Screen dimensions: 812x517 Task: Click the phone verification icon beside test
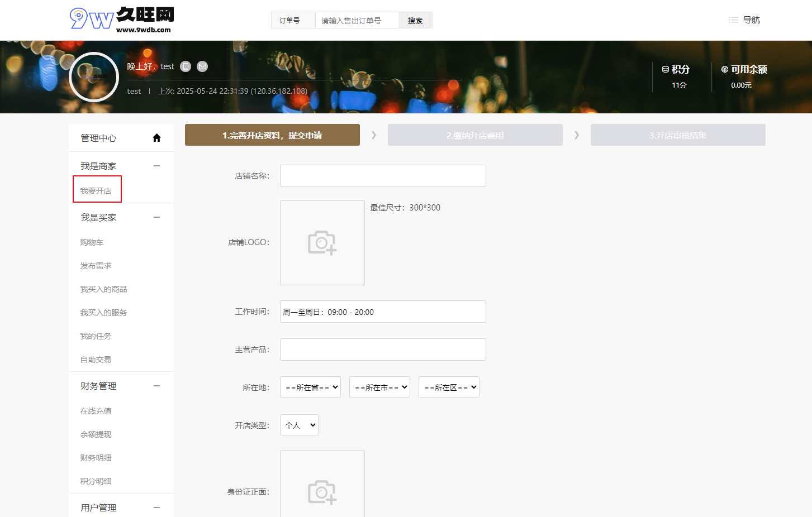186,66
